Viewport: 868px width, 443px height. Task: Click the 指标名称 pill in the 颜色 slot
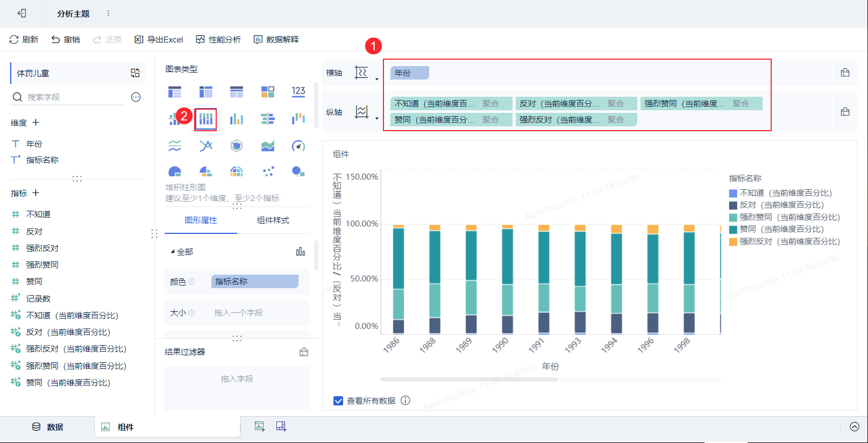coord(255,282)
